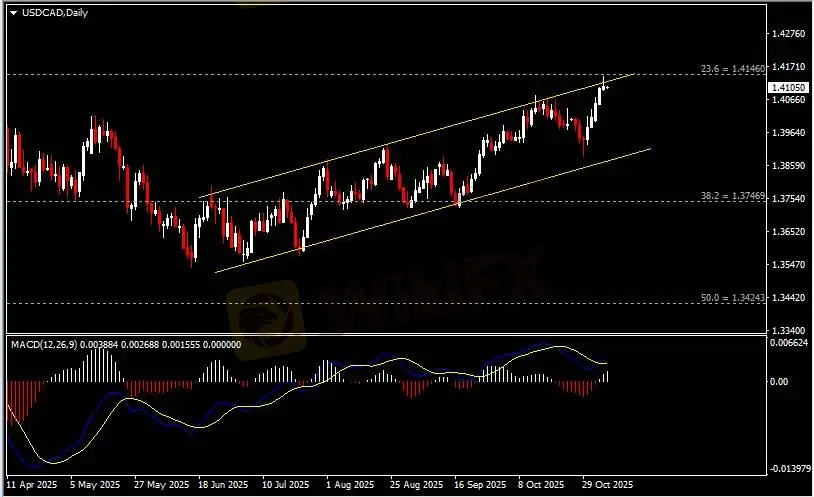Image resolution: width=814 pixels, height=497 pixels.
Task: Click the USDCAD,Daily chart title
Action: [x=55, y=13]
